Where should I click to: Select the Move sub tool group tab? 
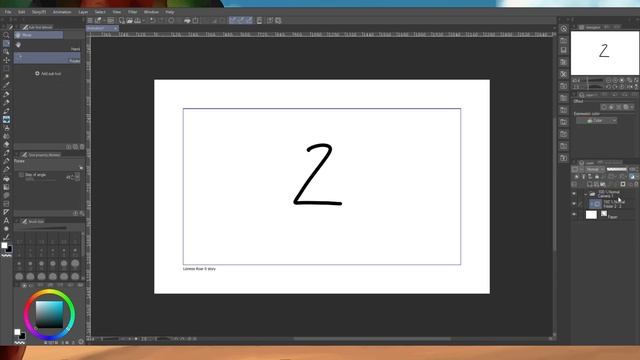[39, 35]
